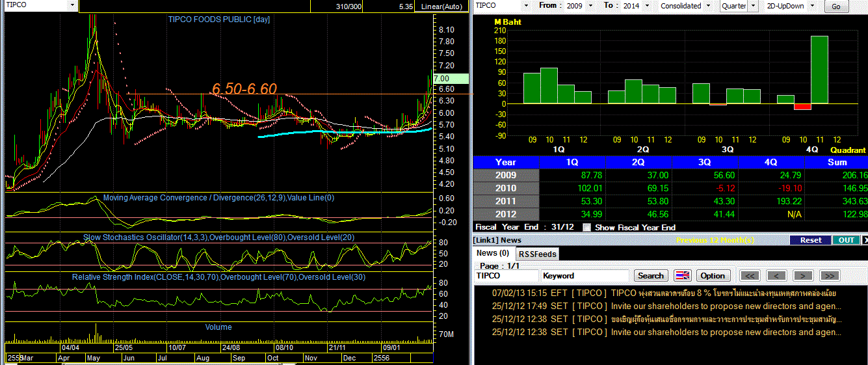Click the TIPCO symbol field in news search
Screen dimensions: 868x365
pos(506,276)
